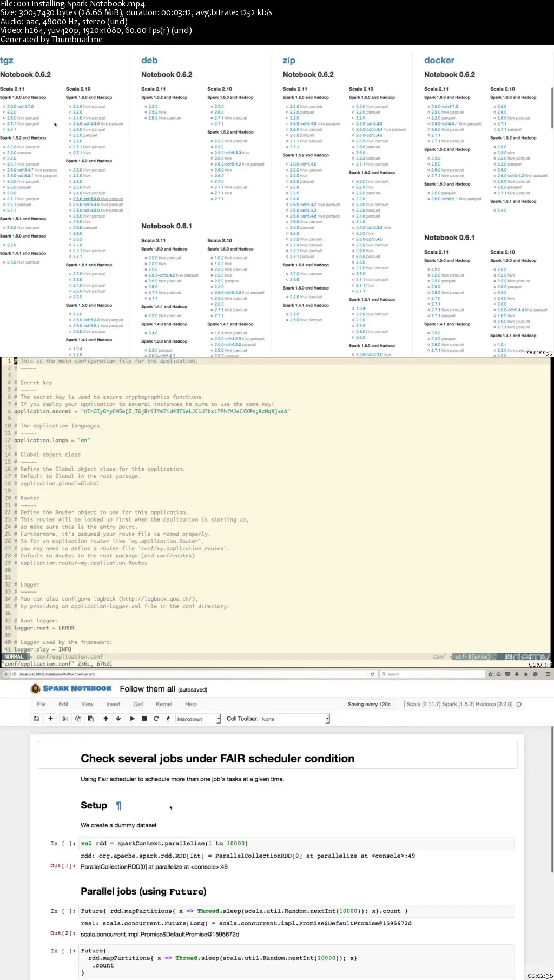Click the first 2.0.0-cdh4.7.0 link under tgz
The image size is (554, 980).
tap(20, 107)
